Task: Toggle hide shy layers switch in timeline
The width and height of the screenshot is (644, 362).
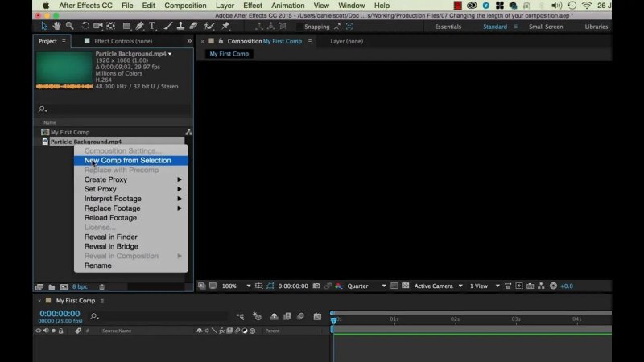Action: [274, 316]
